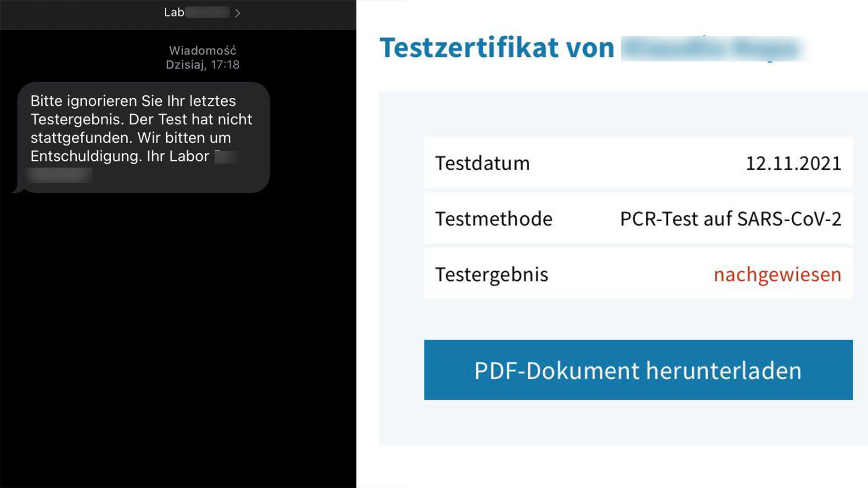Click the message bubble tail icon
Image resolution: width=868 pixels, height=488 pixels.
click(17, 189)
